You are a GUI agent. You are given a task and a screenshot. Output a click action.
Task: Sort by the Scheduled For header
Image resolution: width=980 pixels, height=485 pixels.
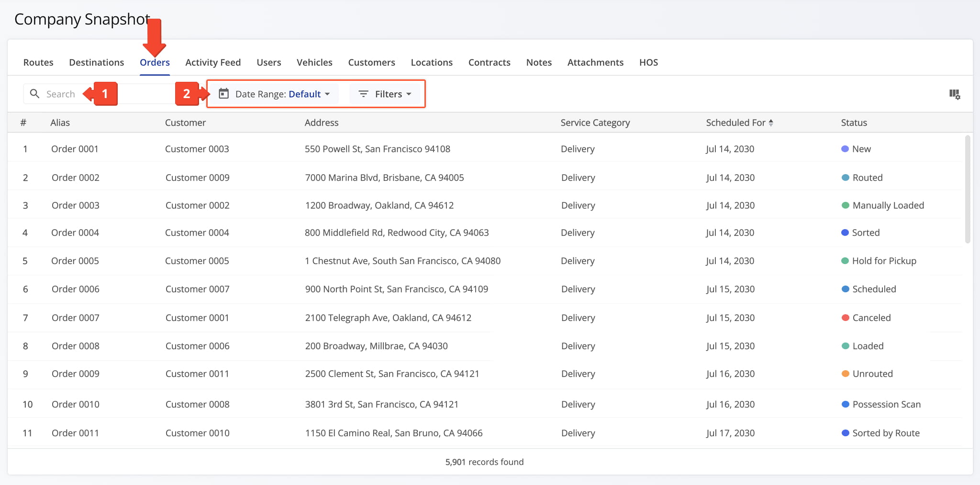736,122
